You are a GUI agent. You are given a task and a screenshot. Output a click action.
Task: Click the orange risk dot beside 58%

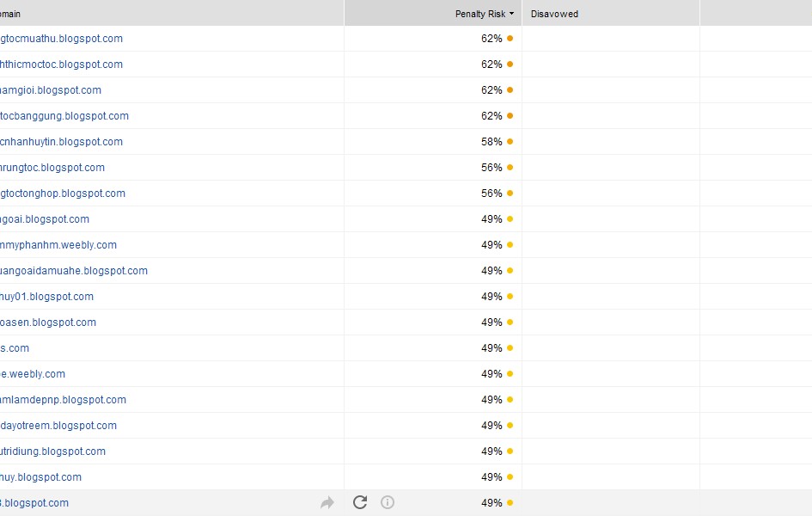tap(510, 142)
